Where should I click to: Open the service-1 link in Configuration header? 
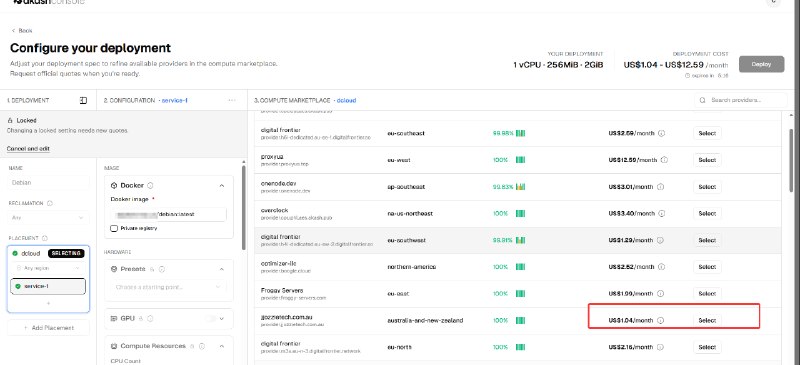(175, 101)
